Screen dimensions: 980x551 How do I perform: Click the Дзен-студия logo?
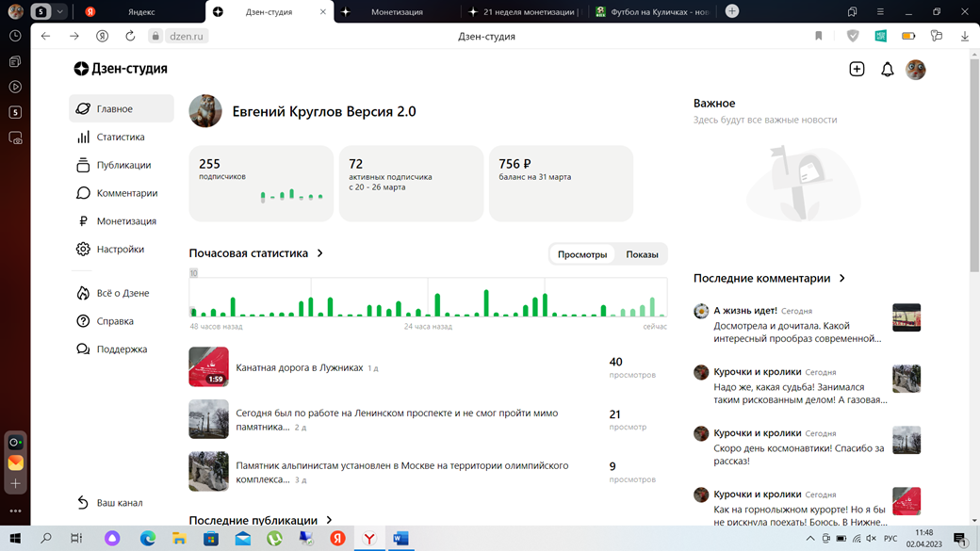121,69
